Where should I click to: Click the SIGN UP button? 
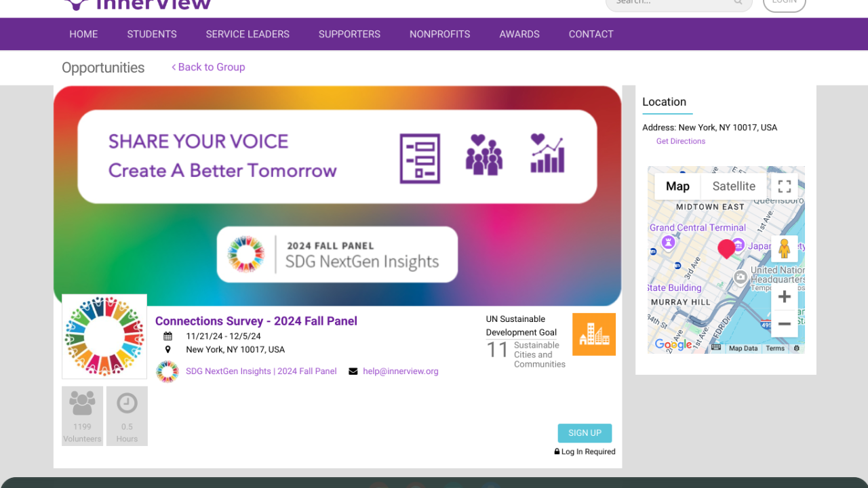(x=585, y=433)
